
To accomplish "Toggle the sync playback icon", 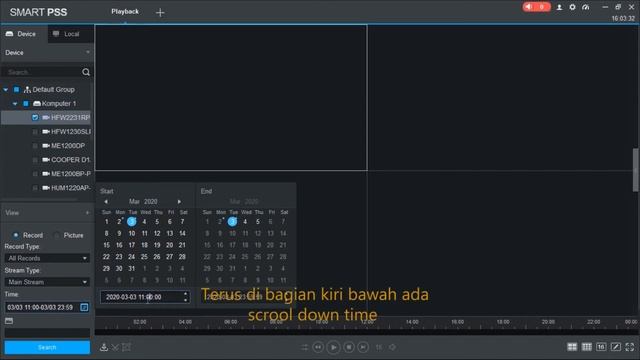I will pyautogui.click(x=304, y=347).
